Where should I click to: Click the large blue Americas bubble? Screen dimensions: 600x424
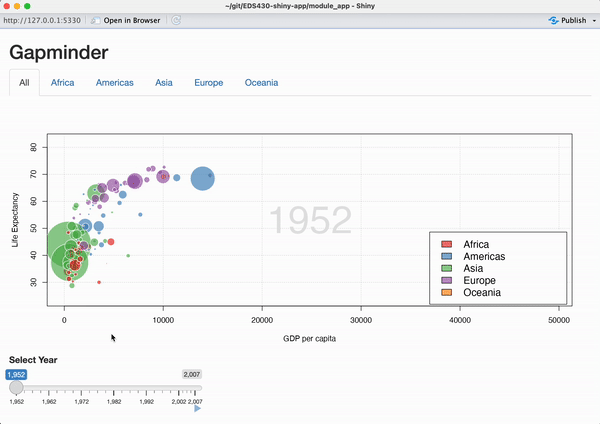coord(203,178)
